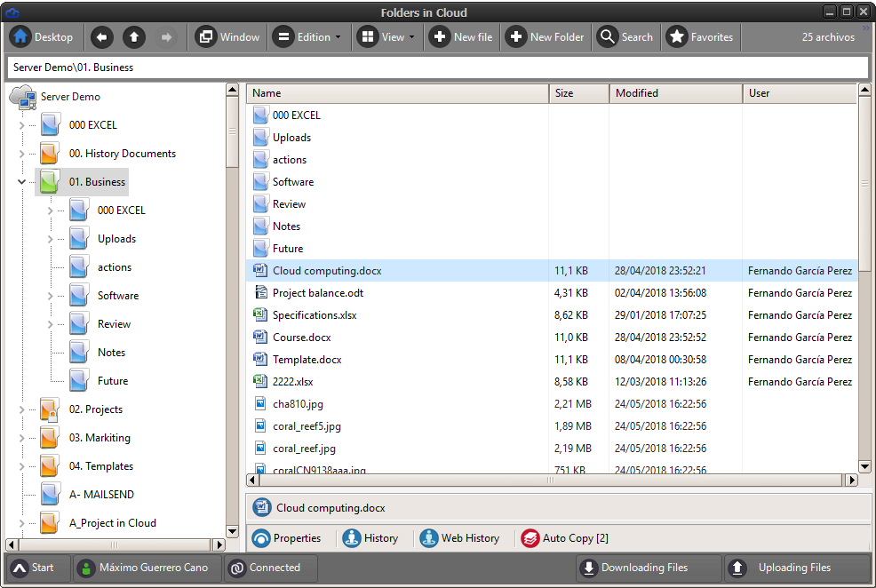Open 000 EXCEL folder in file list

[x=287, y=115]
